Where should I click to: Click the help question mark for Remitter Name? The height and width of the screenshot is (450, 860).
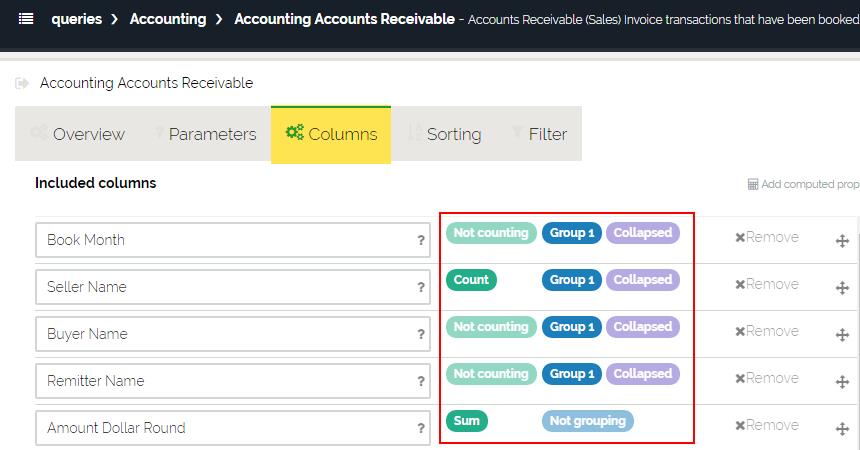(421, 381)
